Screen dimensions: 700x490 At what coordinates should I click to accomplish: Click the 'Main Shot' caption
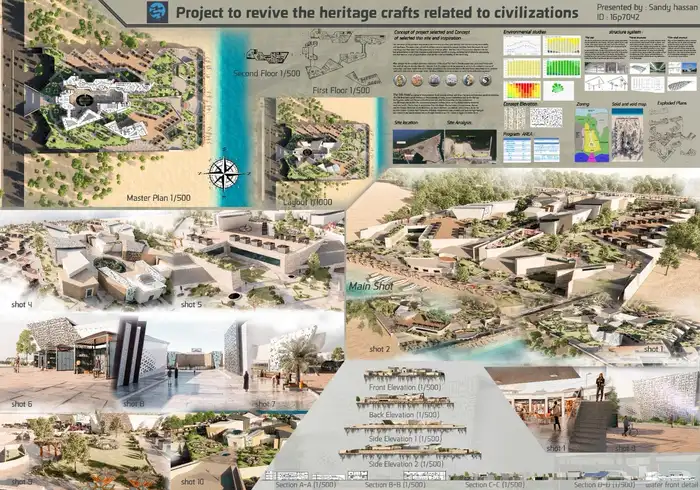371,286
